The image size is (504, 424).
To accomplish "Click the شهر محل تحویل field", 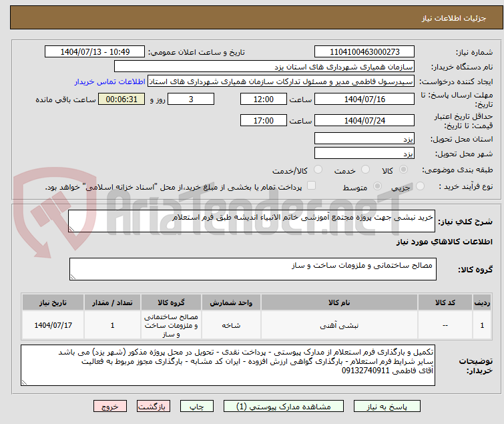I will pyautogui.click(x=364, y=154).
